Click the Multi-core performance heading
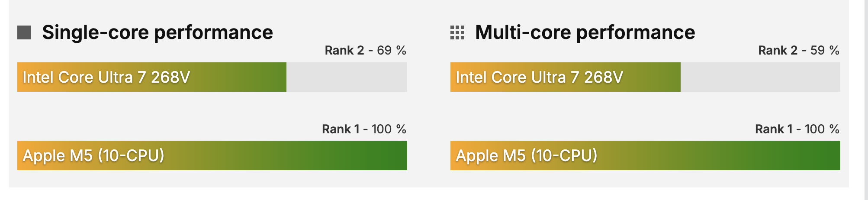The height and width of the screenshot is (200, 868). (585, 32)
